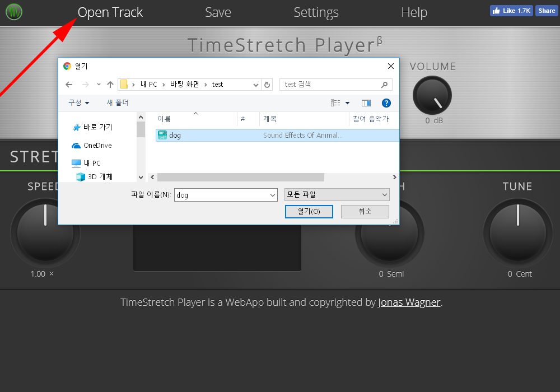Open the 구성 organize dropdown
Image resolution: width=560 pixels, height=392 pixels.
coord(79,103)
